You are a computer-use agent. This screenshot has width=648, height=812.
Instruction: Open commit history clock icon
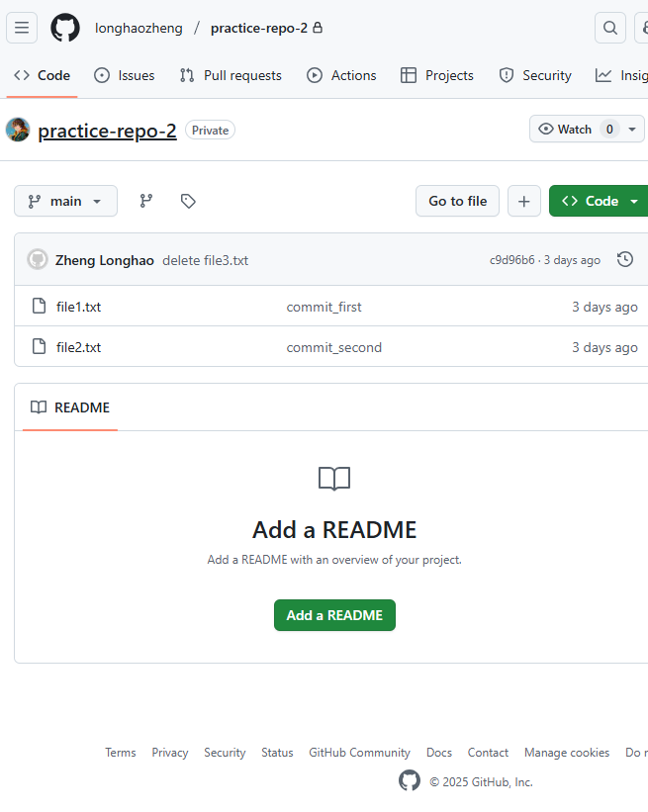pos(625,259)
